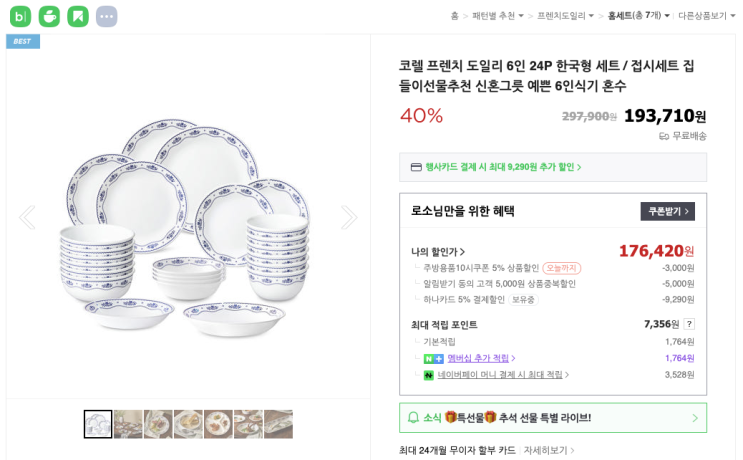The image size is (743, 460).
Task: Show next product image with right arrow
Action: [x=348, y=217]
